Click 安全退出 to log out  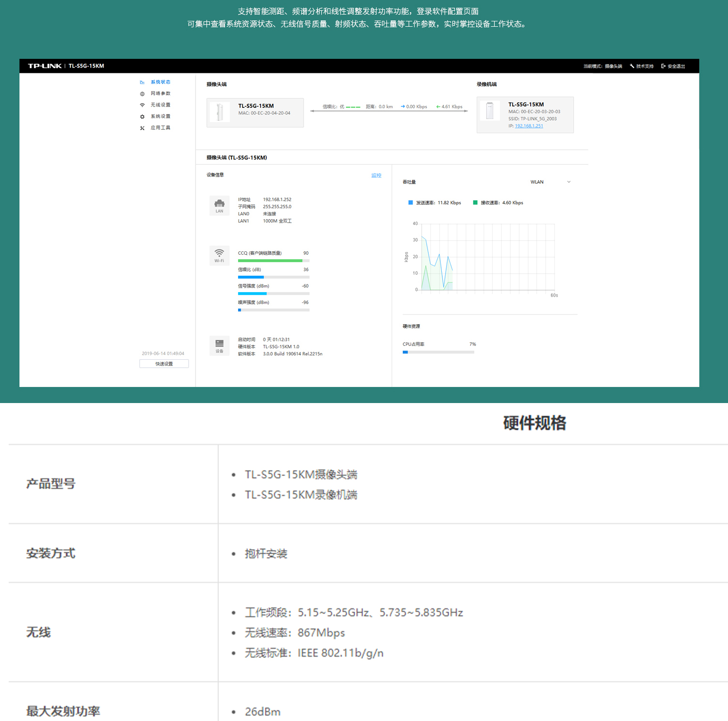tap(676, 66)
